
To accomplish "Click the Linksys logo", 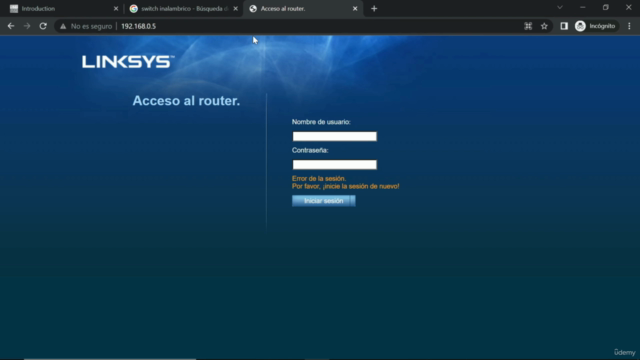I will tap(128, 62).
